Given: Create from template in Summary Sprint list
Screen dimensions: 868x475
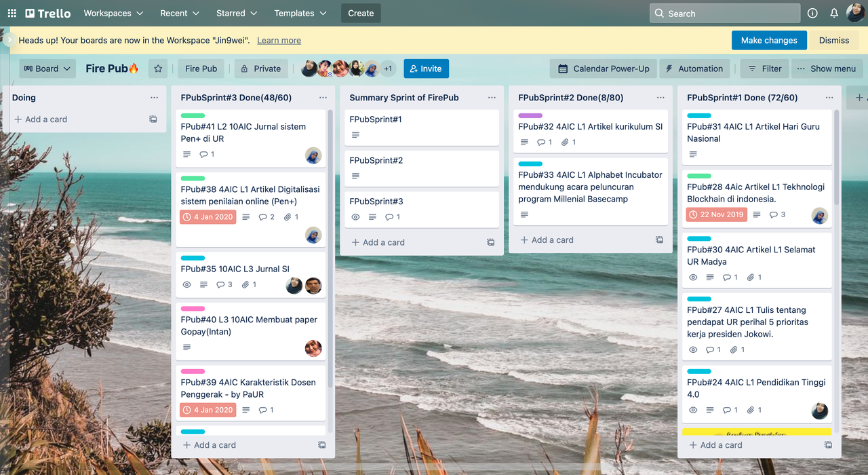Looking at the screenshot, I should (491, 242).
